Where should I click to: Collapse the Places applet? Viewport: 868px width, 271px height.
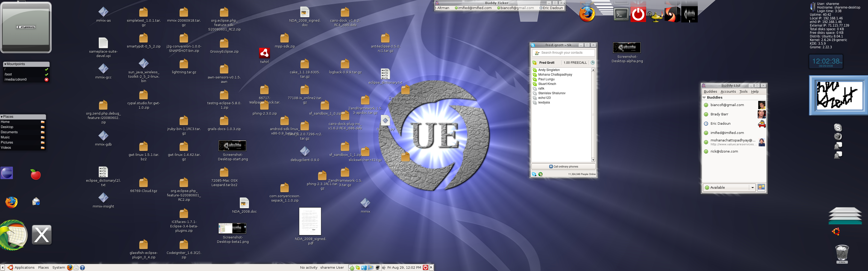2,117
